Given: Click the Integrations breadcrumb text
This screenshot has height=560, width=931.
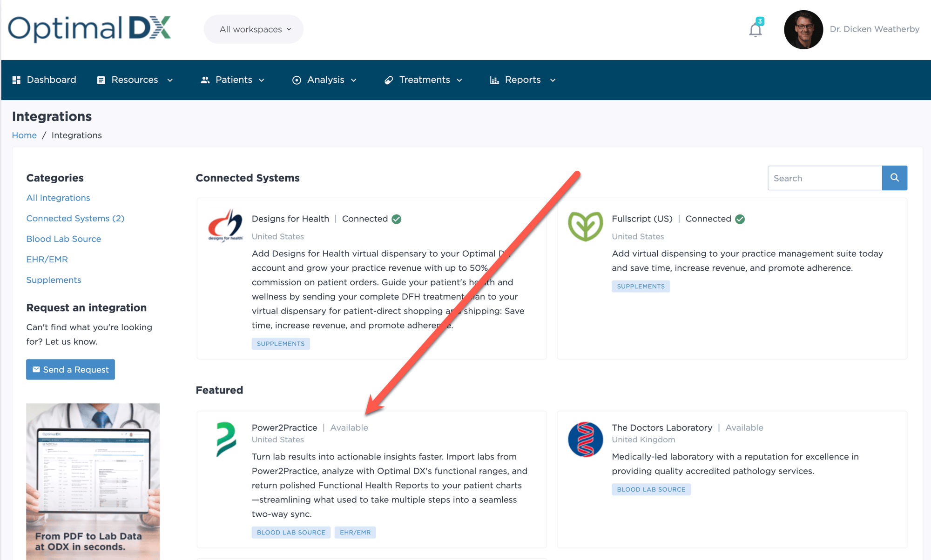Looking at the screenshot, I should (x=76, y=135).
